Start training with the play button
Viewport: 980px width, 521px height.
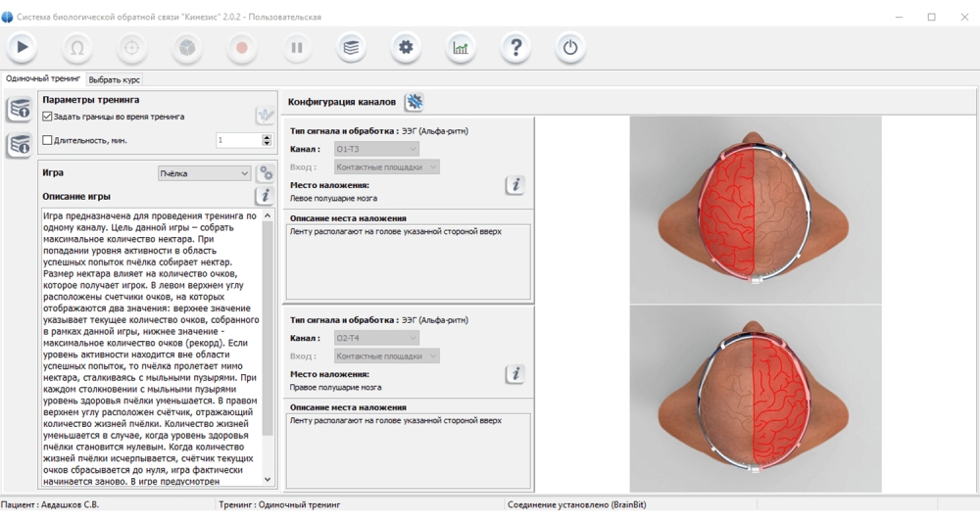(23, 46)
